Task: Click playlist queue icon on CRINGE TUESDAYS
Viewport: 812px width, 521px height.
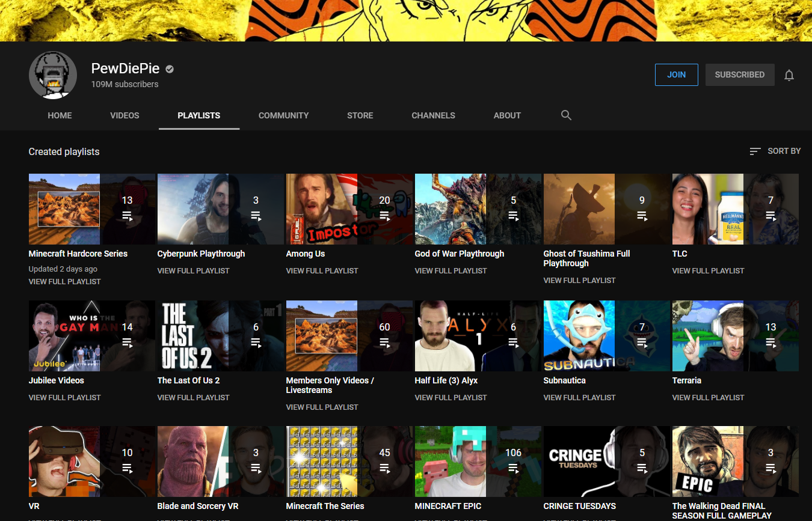Action: tap(642, 468)
